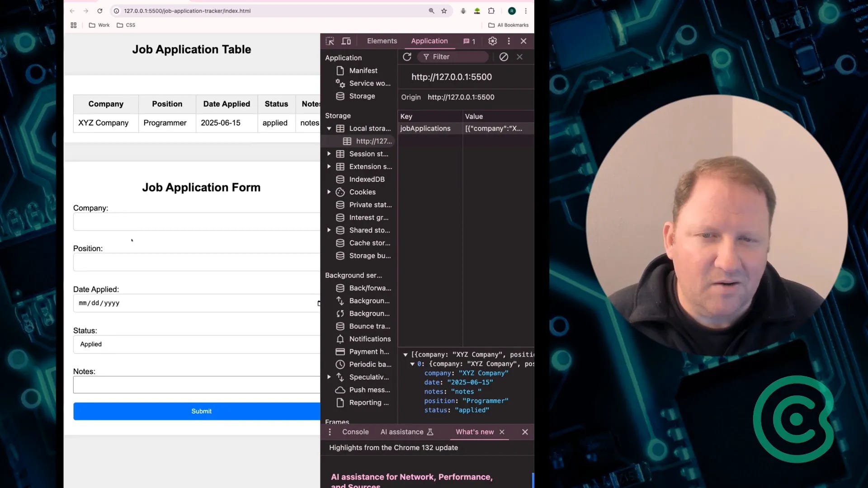868x488 pixels.
Task: Click the refresh storage icon
Action: (x=407, y=57)
